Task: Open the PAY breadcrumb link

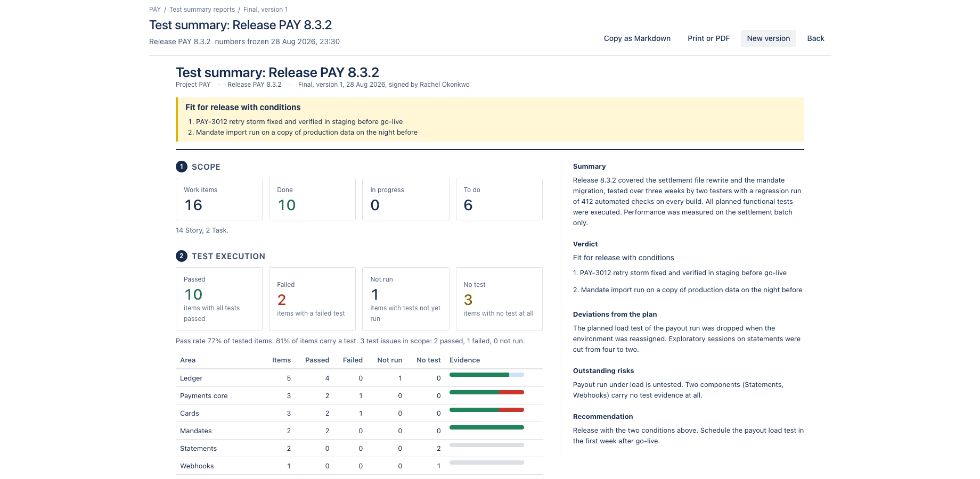Action: [155, 10]
